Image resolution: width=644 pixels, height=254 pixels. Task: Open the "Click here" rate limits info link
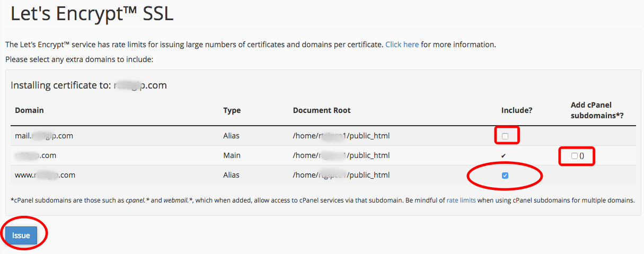[x=402, y=45]
